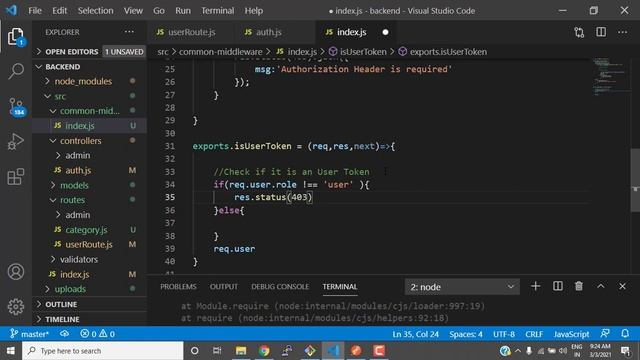Click the editor vertical scrollbar
The height and width of the screenshot is (360, 640).
tap(635, 180)
